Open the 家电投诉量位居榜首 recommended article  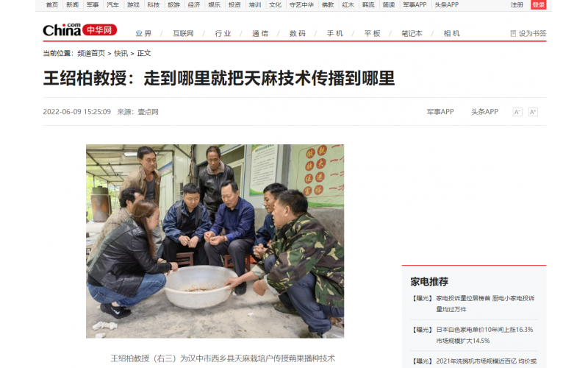(x=485, y=304)
